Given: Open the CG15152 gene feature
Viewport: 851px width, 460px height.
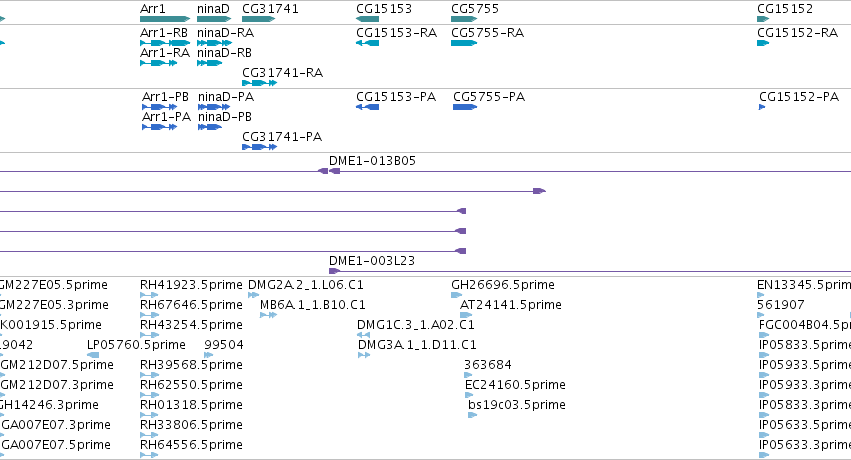Looking at the screenshot, I should coord(763,19).
